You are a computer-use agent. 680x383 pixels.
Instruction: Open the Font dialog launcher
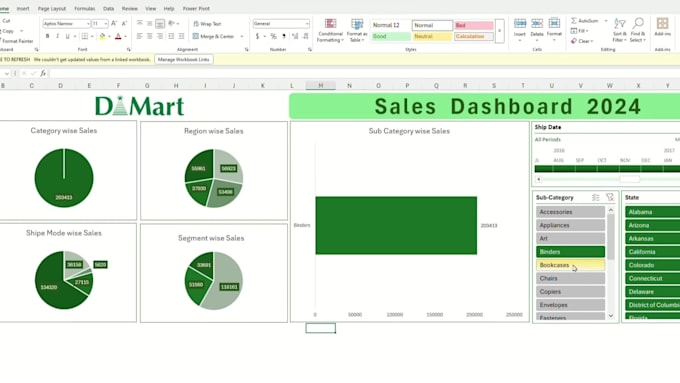coord(129,50)
